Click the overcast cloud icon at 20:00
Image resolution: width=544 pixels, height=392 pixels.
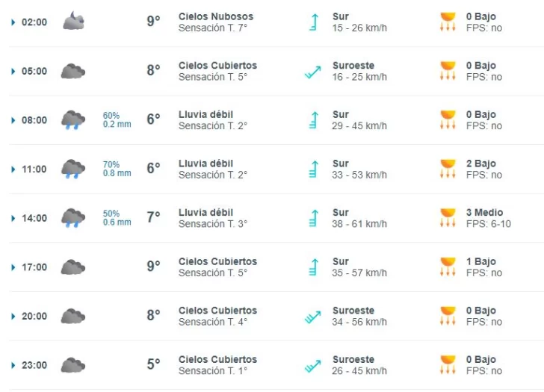[x=73, y=316]
